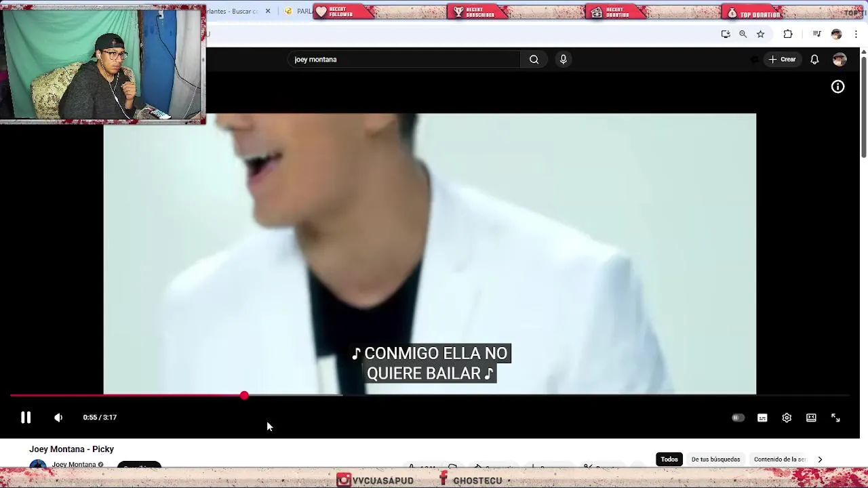Open the Chrome extensions puzzle icon
Viewport: 868px width, 488px height.
coord(788,34)
